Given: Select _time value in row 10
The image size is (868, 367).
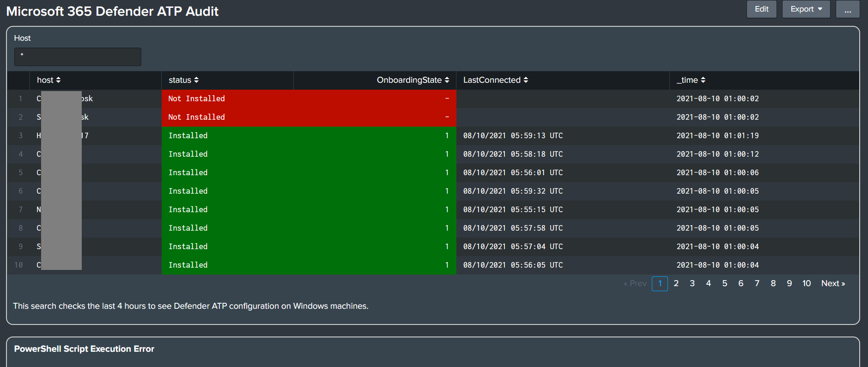Looking at the screenshot, I should (718, 265).
